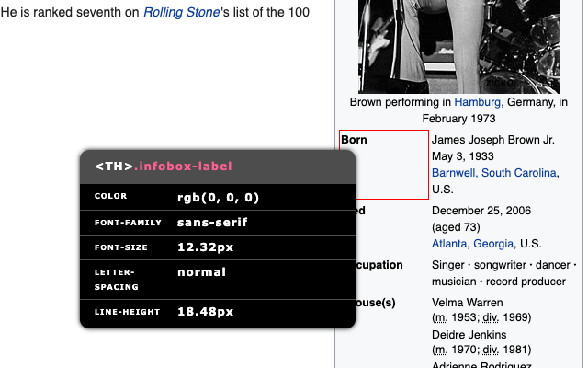Click the 'div.' abbreviation before 1969
This screenshot has height=368, width=588.
coord(491,317)
